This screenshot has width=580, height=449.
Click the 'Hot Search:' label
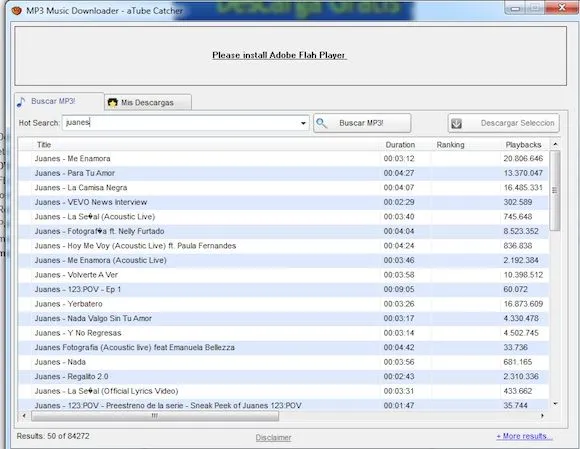39,123
